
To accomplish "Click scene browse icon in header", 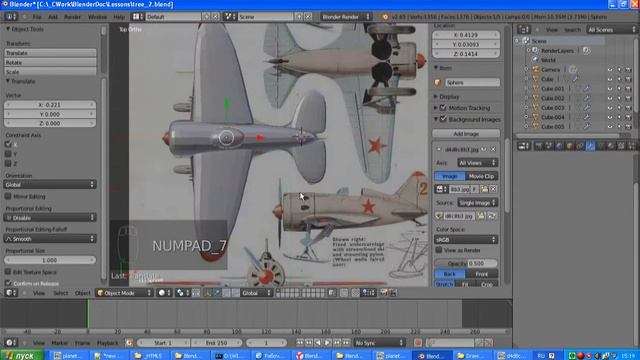I will 229,17.
